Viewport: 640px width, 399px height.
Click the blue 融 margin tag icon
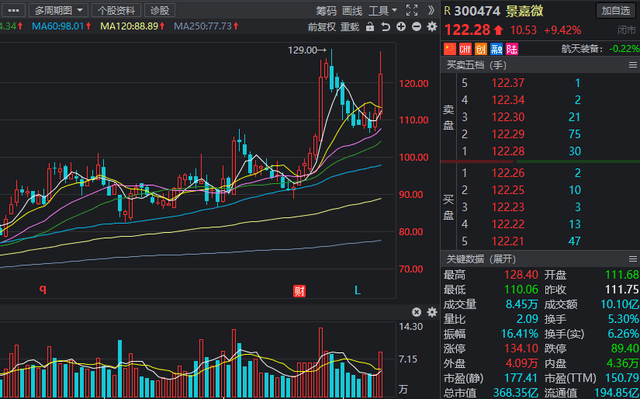coord(496,49)
